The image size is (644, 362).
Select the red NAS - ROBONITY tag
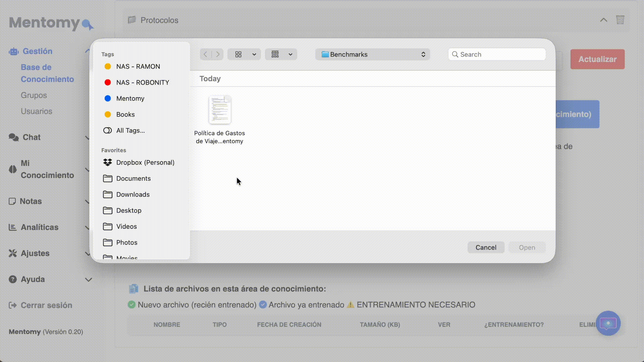click(x=142, y=82)
